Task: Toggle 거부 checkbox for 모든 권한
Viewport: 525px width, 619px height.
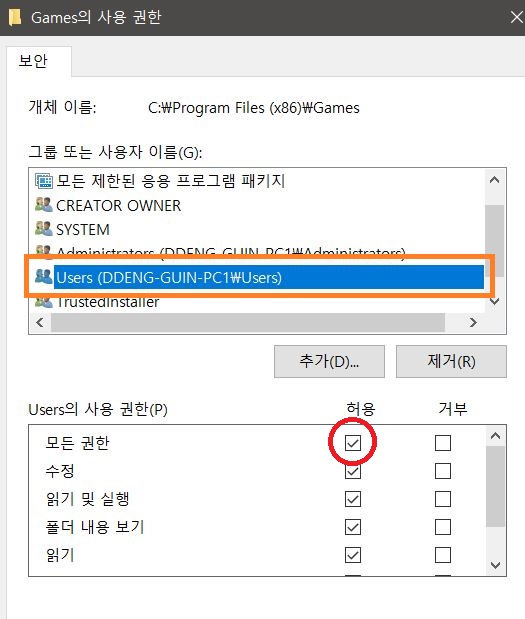Action: (x=443, y=443)
